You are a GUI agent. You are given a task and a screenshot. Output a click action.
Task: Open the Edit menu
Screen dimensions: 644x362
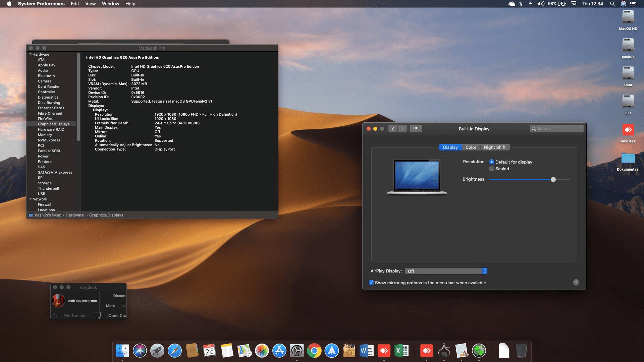75,4
